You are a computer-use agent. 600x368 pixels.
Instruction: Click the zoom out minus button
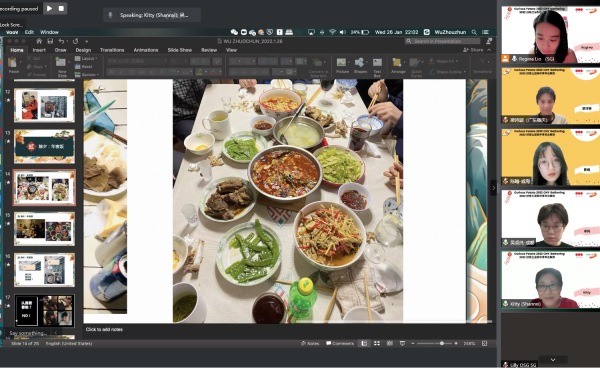point(412,344)
